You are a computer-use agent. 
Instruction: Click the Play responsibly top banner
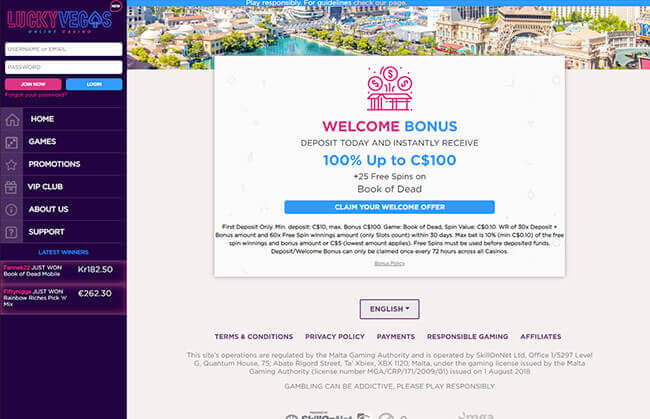[x=388, y=3]
